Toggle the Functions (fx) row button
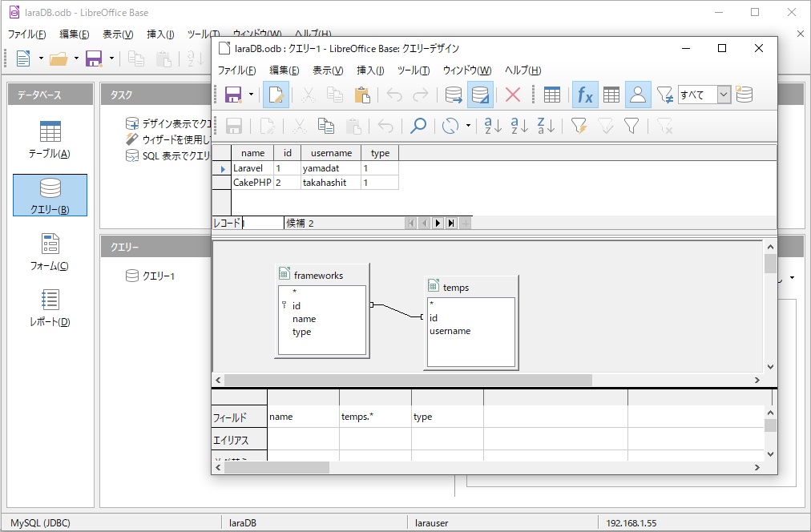 tap(585, 95)
